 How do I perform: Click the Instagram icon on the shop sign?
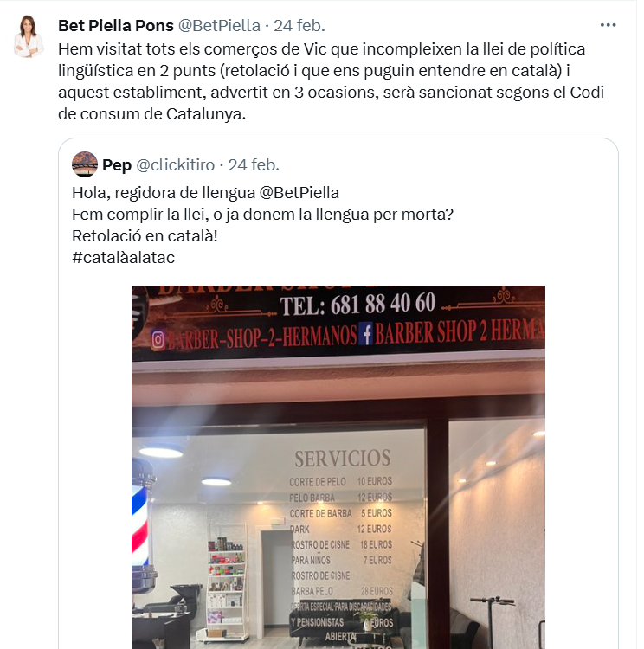tap(158, 340)
